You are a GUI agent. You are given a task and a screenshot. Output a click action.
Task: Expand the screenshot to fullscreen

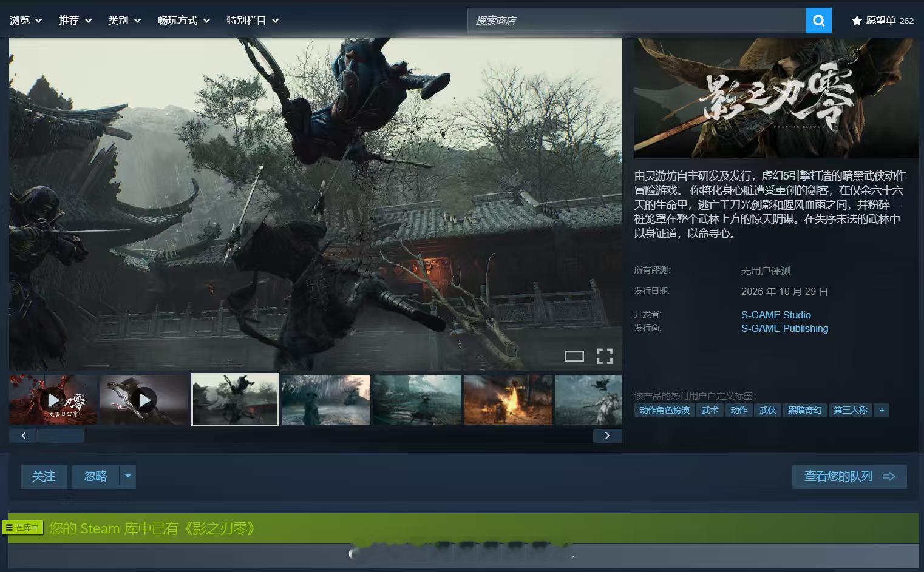605,356
